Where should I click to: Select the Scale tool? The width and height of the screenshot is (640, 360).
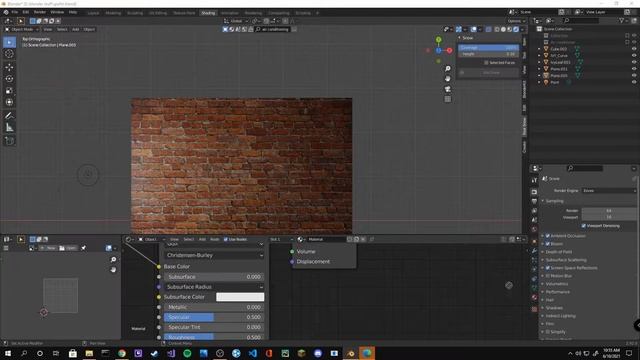tap(9, 91)
